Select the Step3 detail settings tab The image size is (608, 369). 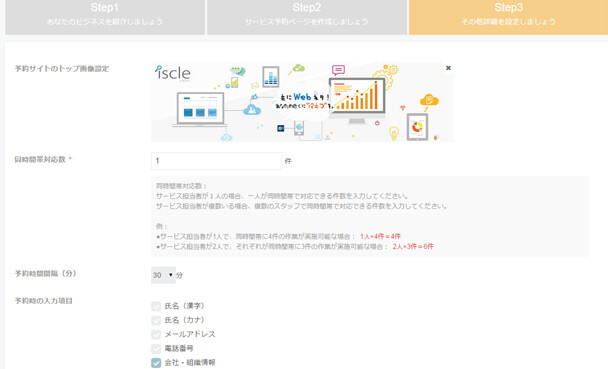(x=508, y=17)
